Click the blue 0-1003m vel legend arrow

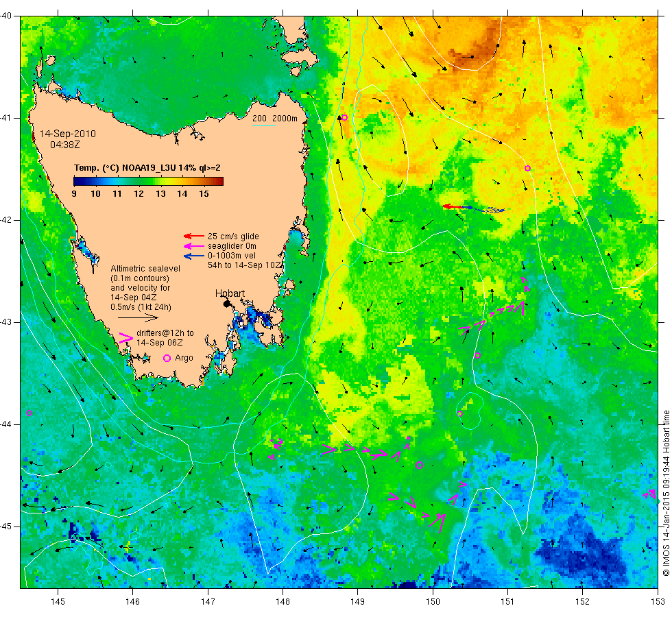[193, 256]
